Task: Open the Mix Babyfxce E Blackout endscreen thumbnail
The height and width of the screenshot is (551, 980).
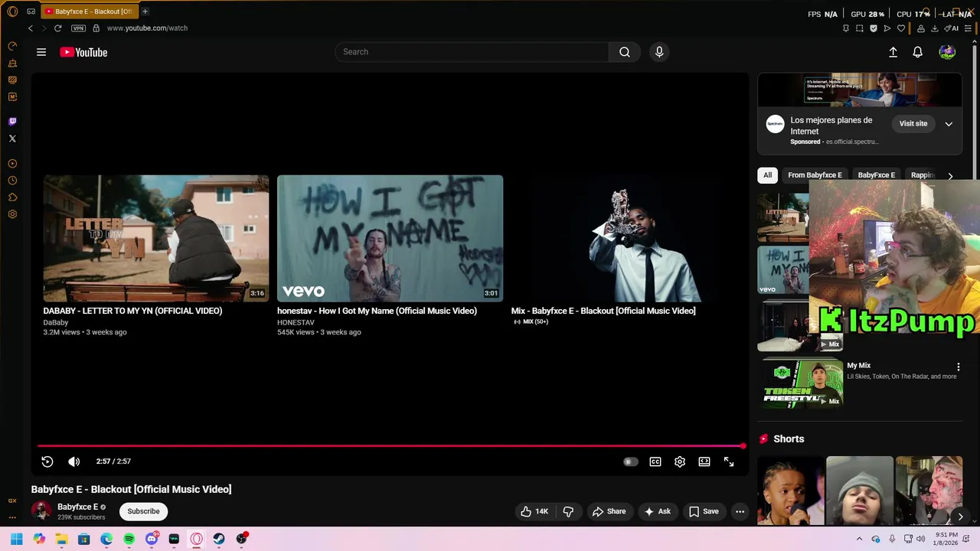Action: 624,239
